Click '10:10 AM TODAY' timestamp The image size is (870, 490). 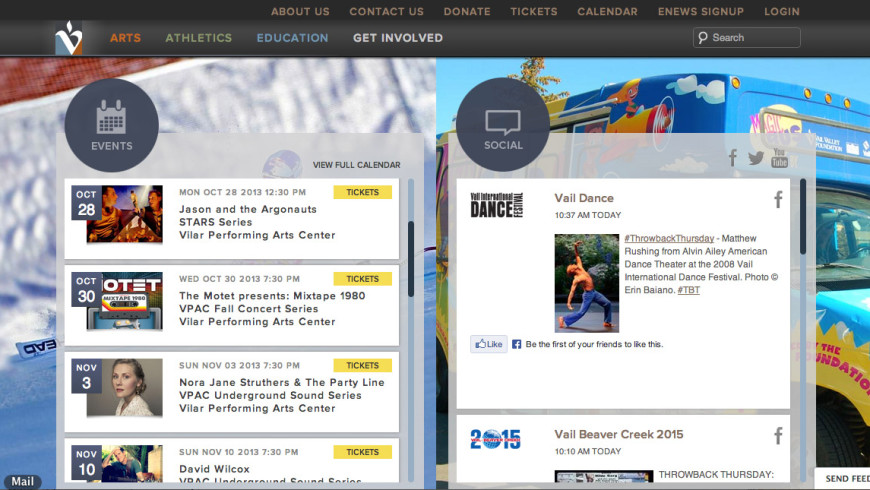(588, 451)
